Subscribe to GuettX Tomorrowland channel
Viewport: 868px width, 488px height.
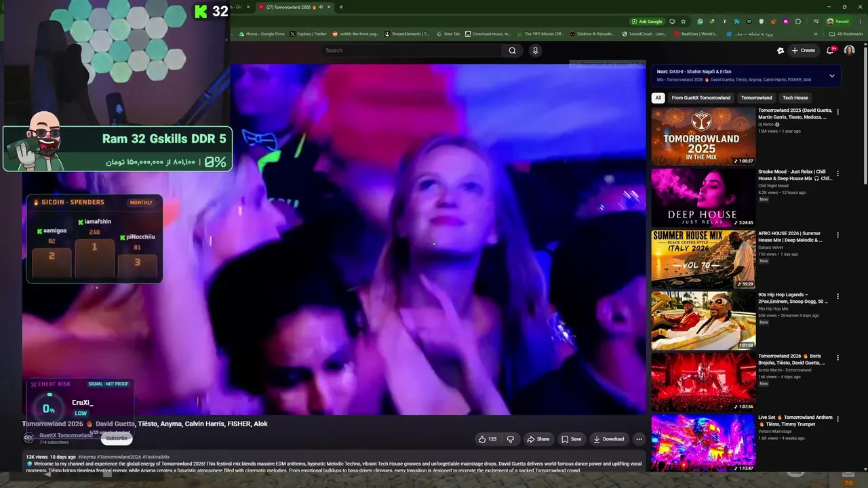(x=117, y=439)
